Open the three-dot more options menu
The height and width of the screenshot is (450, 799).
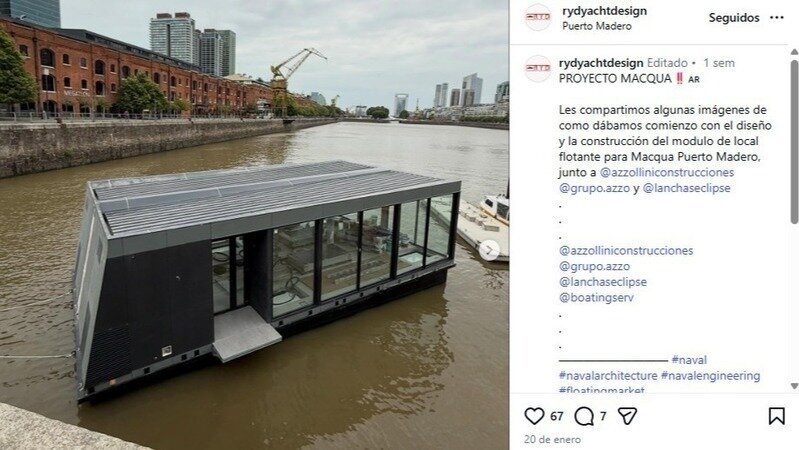click(x=777, y=18)
